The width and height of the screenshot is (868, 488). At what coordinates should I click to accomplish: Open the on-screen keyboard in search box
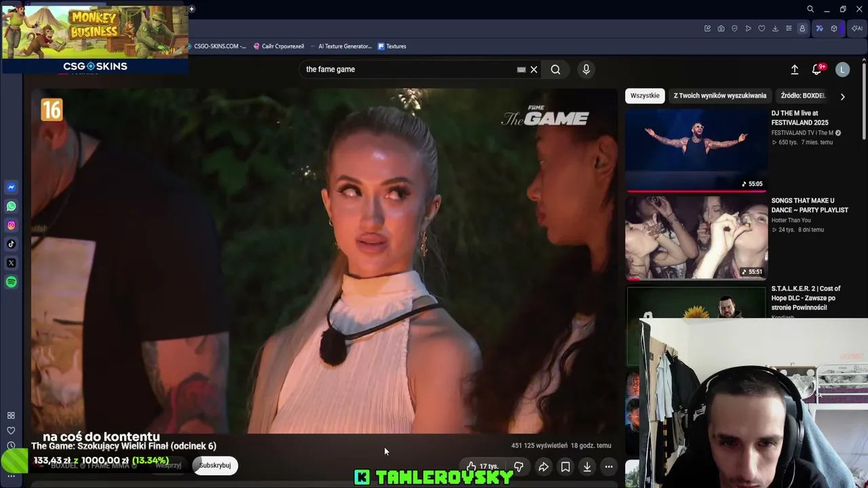pyautogui.click(x=521, y=69)
